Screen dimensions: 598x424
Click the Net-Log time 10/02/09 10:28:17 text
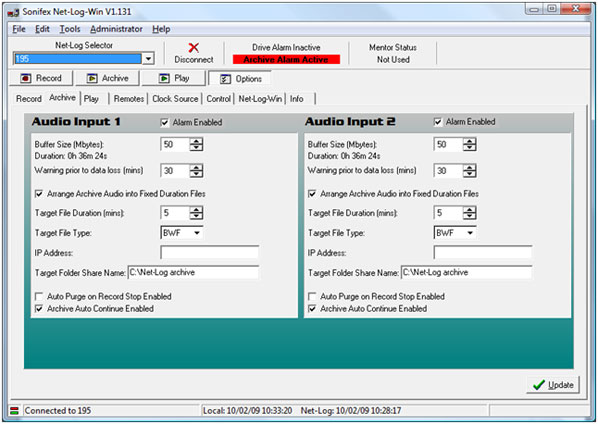click(x=351, y=411)
